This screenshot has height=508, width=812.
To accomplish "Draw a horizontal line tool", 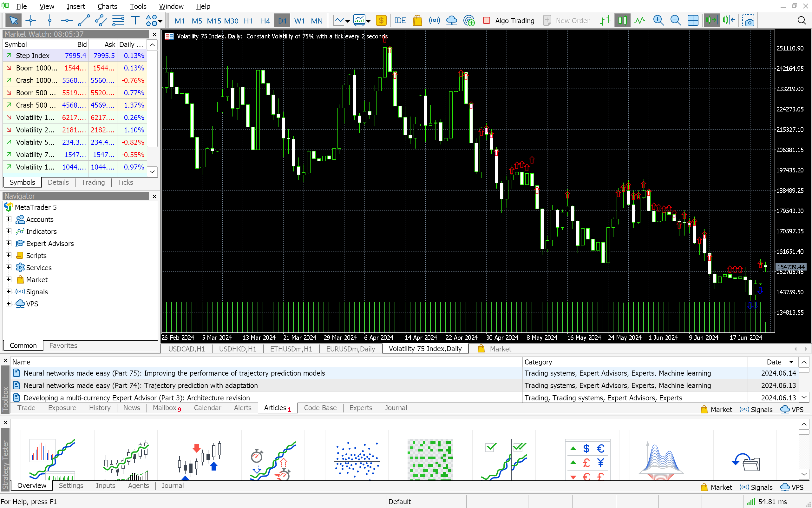I will (x=67, y=21).
